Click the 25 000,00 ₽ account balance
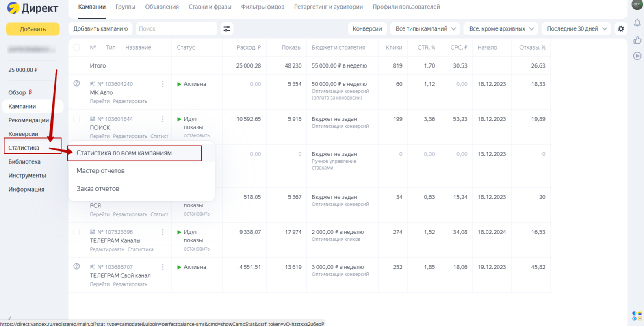This screenshot has width=644, height=327. (23, 70)
